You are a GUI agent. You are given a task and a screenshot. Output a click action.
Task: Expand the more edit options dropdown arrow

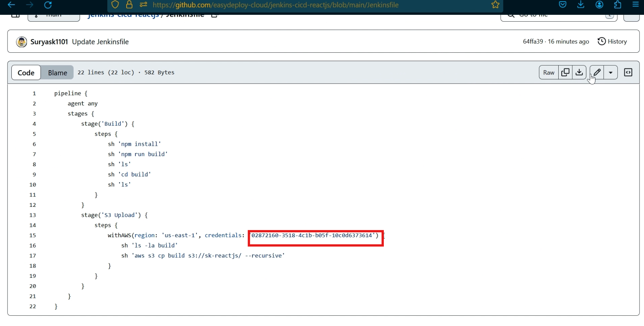tap(611, 72)
